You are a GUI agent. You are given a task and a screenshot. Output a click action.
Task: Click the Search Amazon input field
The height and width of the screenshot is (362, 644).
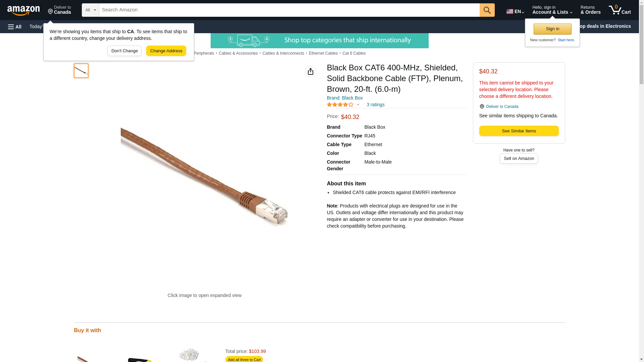tap(289, 10)
